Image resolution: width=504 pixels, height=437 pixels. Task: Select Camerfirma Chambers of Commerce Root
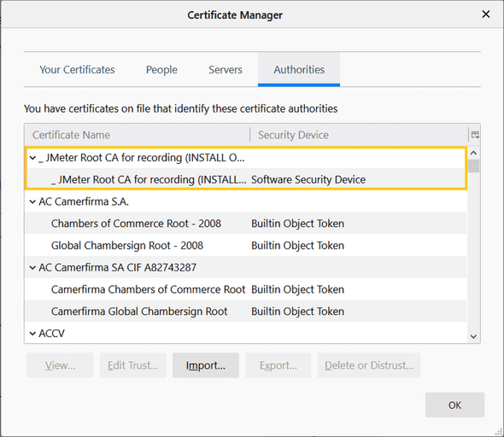pyautogui.click(x=246, y=289)
